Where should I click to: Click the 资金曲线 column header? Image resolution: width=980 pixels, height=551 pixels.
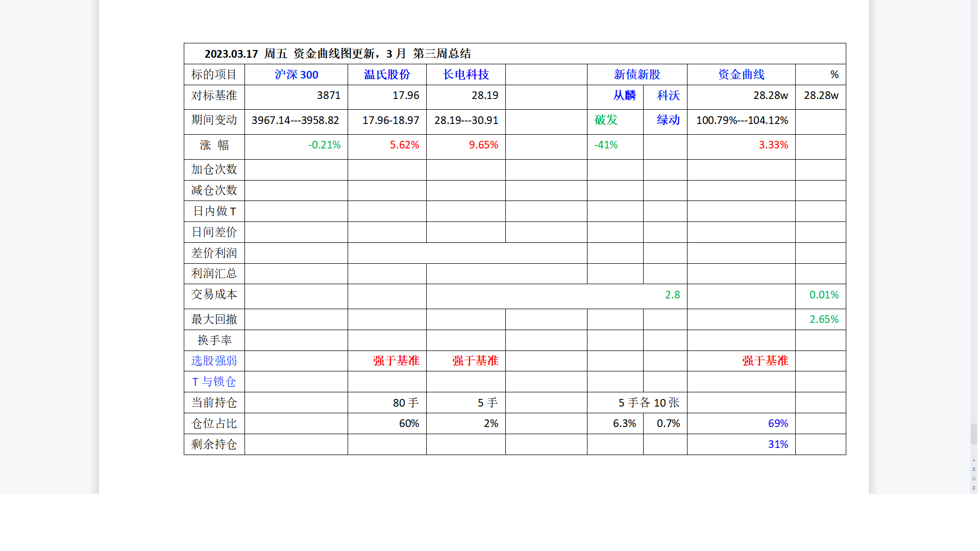pos(741,74)
